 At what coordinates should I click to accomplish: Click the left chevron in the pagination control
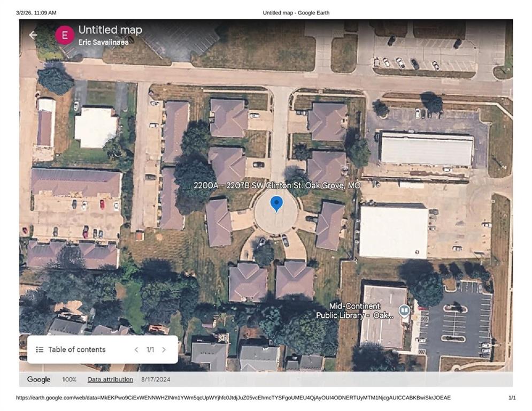136,349
